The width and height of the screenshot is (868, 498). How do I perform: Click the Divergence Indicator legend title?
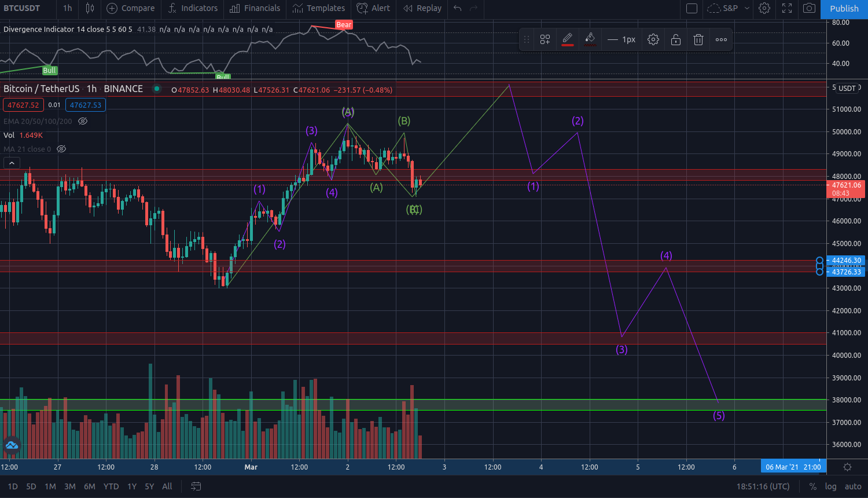tap(68, 29)
